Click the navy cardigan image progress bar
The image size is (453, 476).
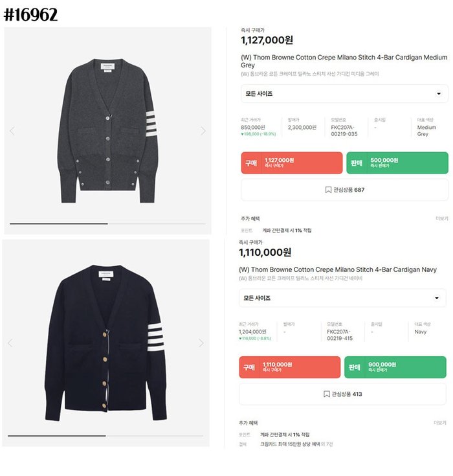tap(105, 436)
